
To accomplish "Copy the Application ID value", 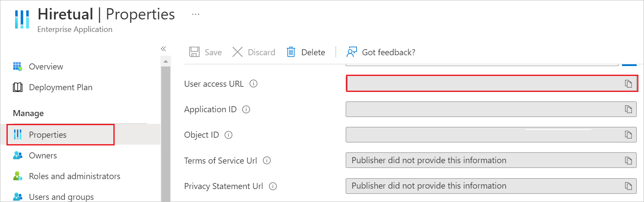I will 628,109.
